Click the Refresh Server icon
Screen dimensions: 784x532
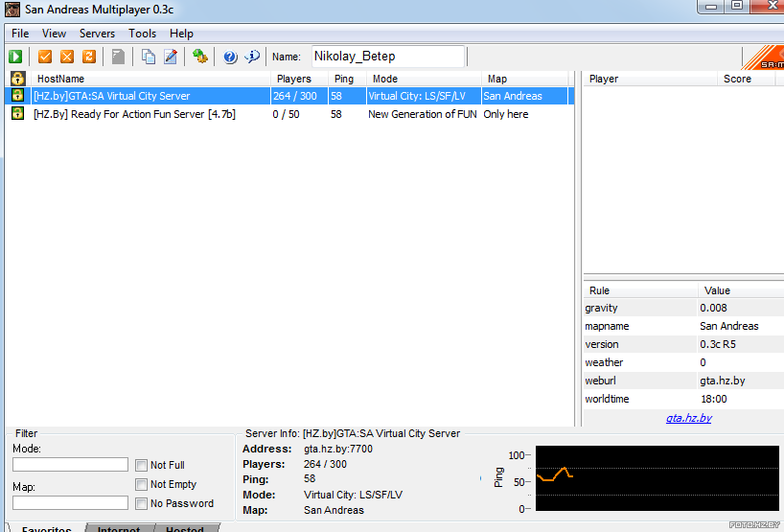pyautogui.click(x=89, y=57)
